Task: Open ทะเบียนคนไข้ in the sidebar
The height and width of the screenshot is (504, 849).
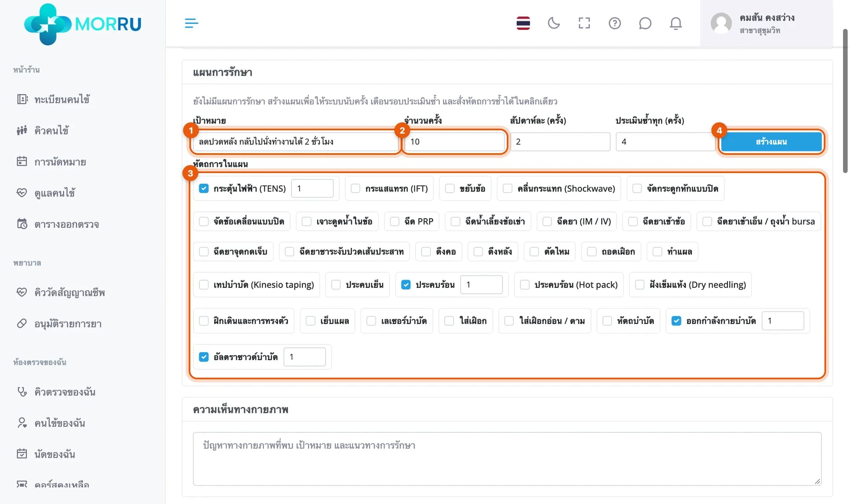Action: pos(62,99)
